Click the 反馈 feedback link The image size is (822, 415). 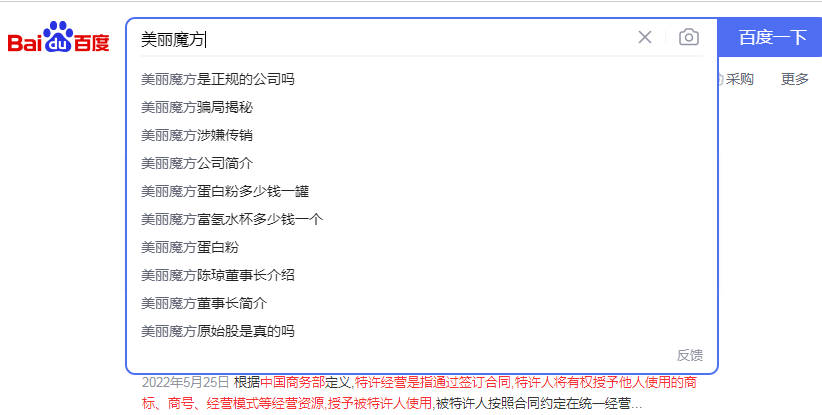click(689, 355)
